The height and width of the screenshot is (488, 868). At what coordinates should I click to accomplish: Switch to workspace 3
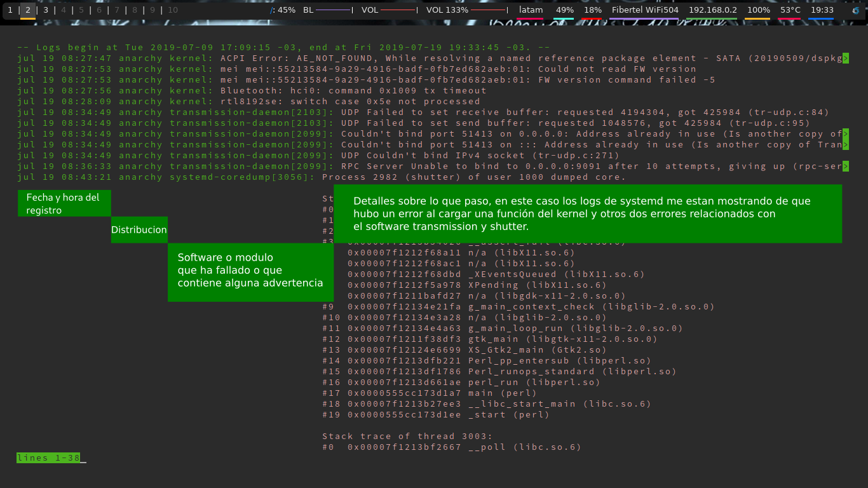coord(46,10)
